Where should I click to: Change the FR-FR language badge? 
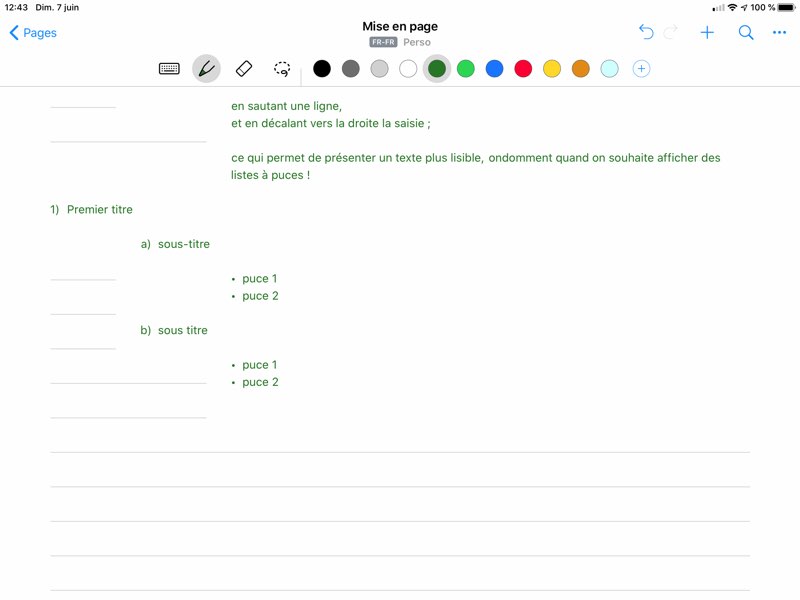coord(383,43)
